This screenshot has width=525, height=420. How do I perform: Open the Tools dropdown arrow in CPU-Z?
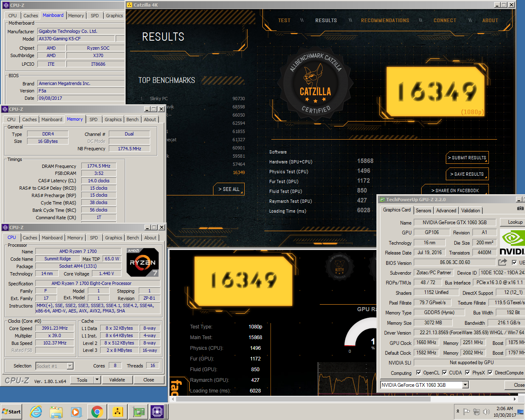[97, 380]
